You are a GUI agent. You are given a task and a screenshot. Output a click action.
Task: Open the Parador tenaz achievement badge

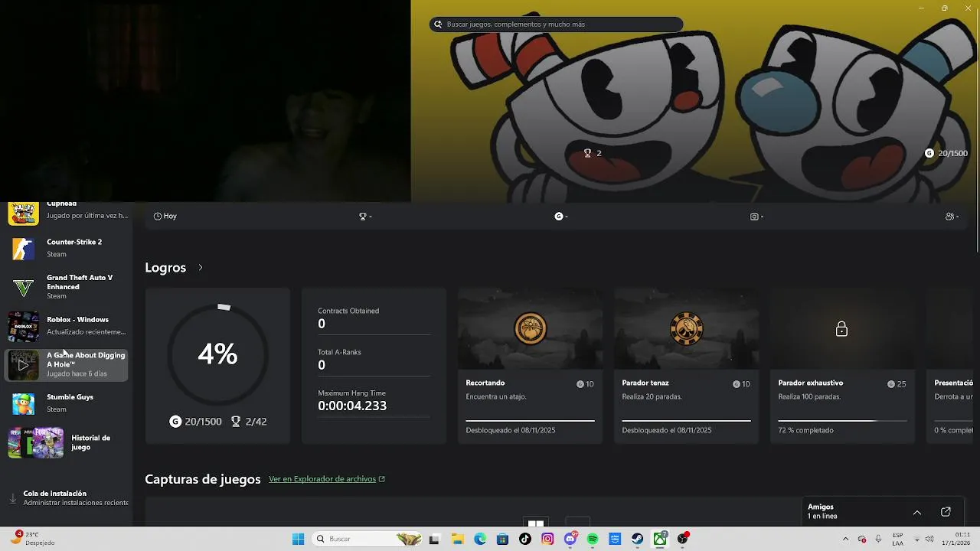point(686,329)
